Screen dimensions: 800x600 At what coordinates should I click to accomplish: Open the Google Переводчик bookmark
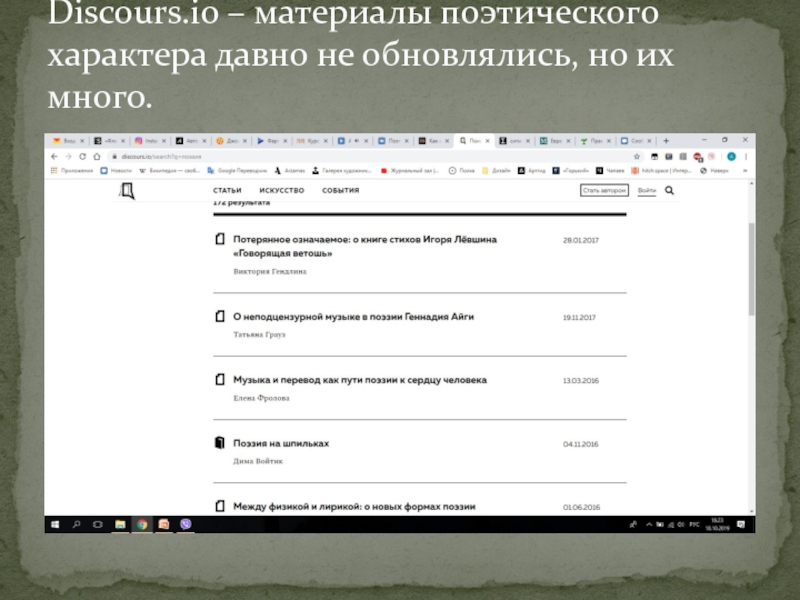pyautogui.click(x=237, y=170)
